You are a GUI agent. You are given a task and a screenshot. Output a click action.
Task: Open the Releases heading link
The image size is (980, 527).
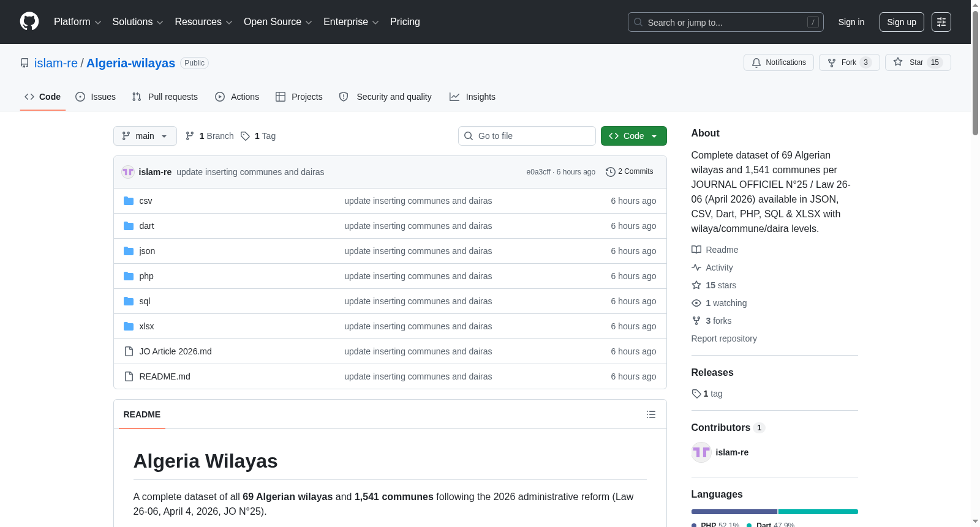[712, 372]
